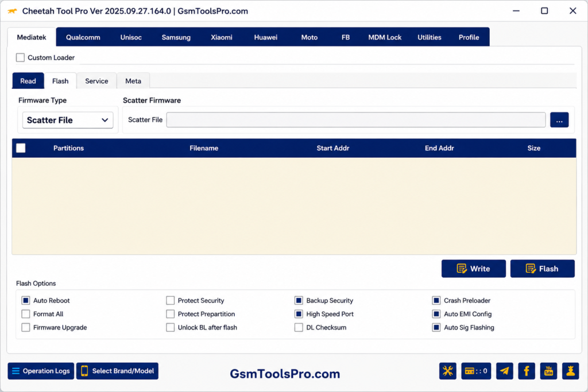Switch to the Xiaomi tab
The image size is (588, 392).
(221, 37)
